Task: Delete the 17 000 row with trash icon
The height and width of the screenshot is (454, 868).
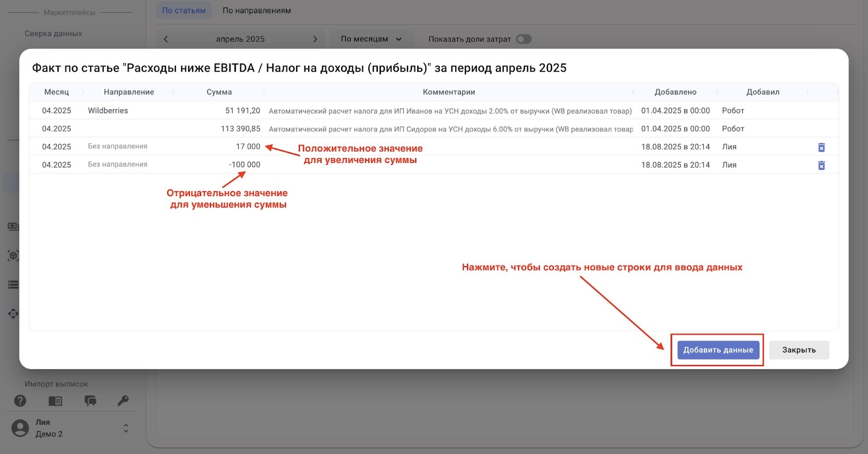Action: [x=821, y=147]
